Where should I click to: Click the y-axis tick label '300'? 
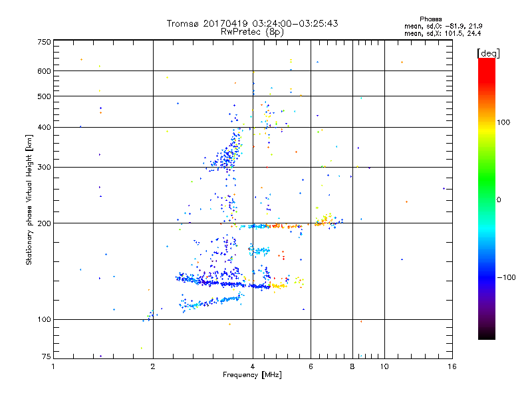44,168
